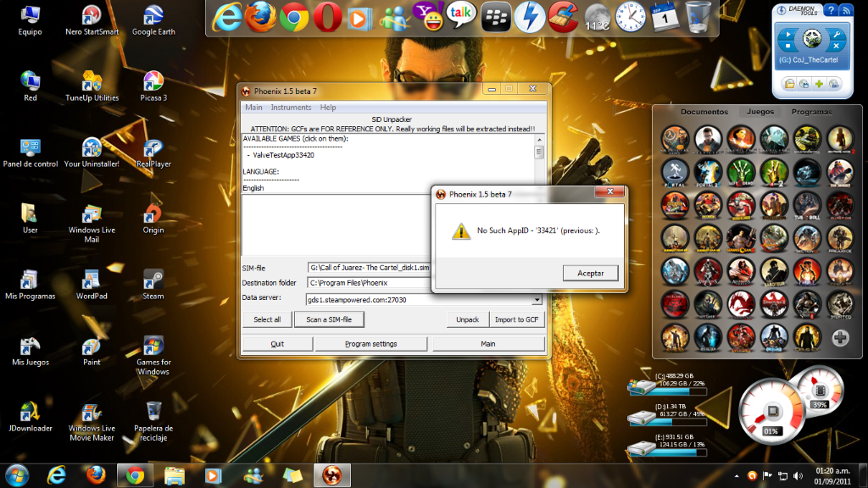Open the CCleaner dock icon
The width and height of the screenshot is (868, 488).
(x=563, y=17)
